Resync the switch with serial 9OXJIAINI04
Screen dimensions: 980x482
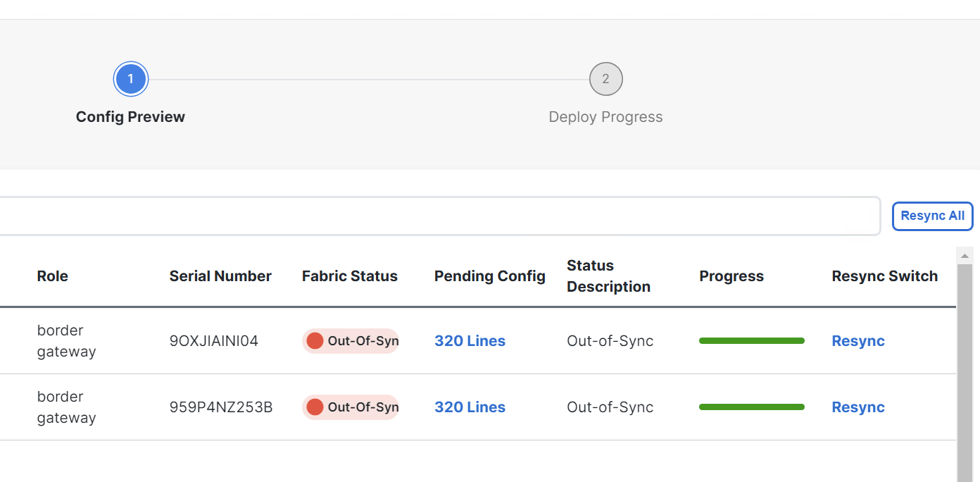pyautogui.click(x=857, y=341)
